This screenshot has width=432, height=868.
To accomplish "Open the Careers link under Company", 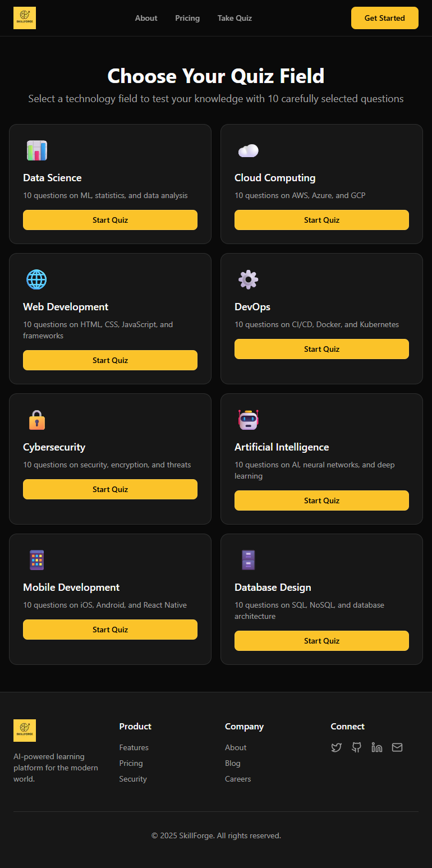I will point(237,779).
